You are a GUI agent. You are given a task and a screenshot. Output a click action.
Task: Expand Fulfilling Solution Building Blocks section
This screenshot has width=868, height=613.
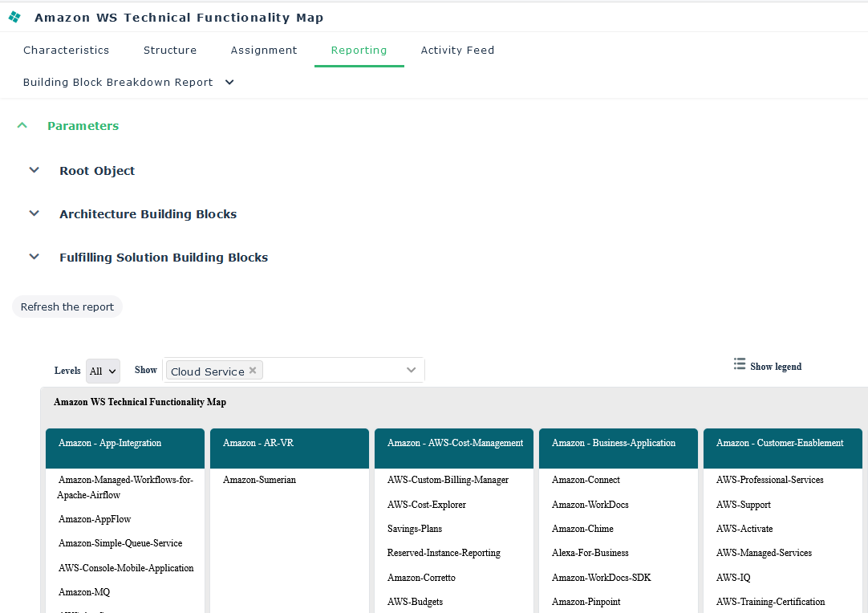(34, 257)
